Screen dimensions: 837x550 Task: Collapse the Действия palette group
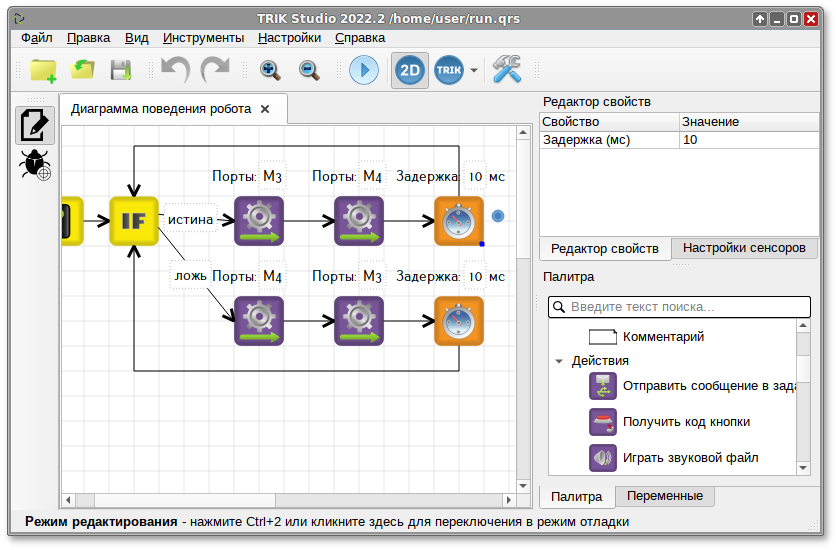pos(559,361)
